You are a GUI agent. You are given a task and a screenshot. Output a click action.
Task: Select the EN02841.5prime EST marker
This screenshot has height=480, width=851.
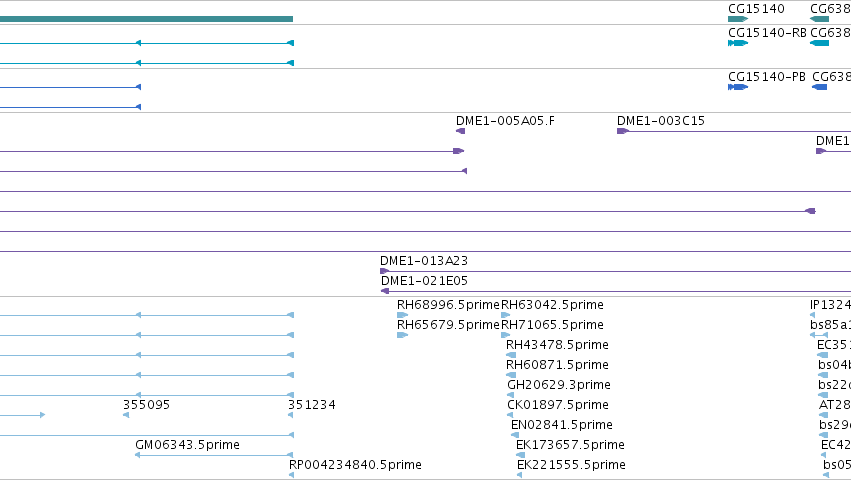[x=515, y=435]
